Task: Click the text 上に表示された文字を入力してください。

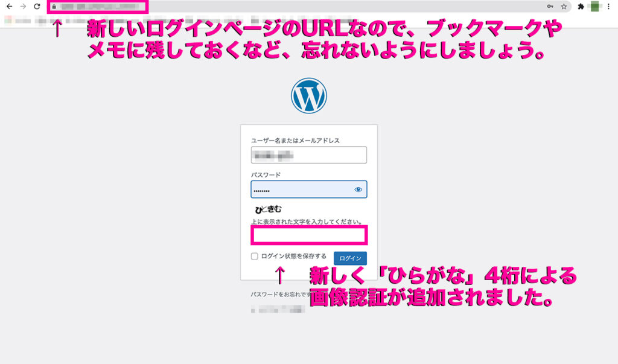Action: click(x=307, y=222)
